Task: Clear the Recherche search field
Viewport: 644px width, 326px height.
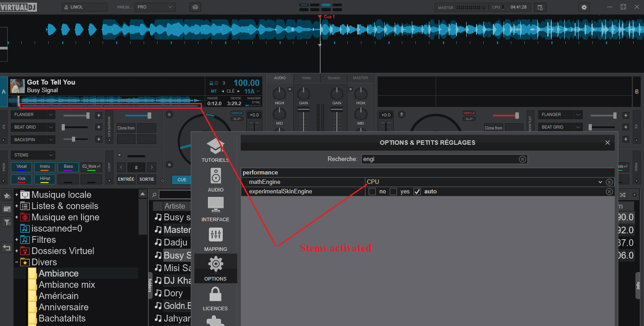Action: 522,159
